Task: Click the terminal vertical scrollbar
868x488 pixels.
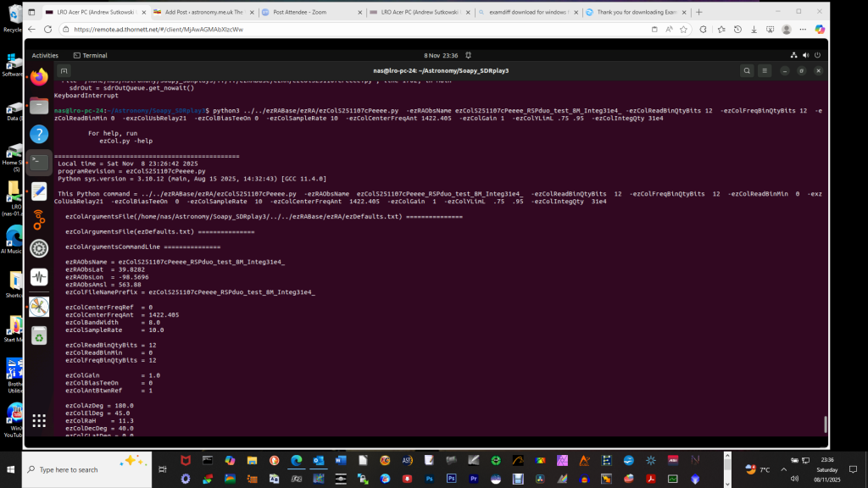Action: tap(825, 424)
